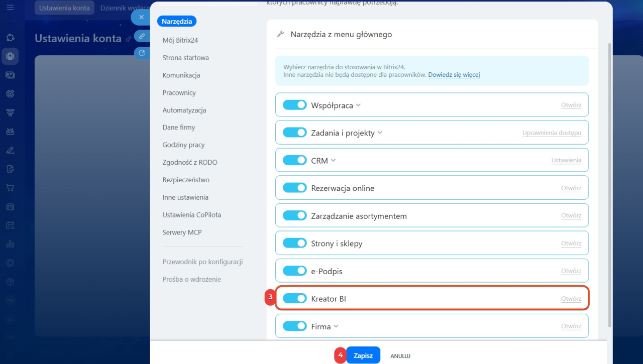Open the calendar icon in sidebar
This screenshot has height=364, width=643.
click(10, 225)
